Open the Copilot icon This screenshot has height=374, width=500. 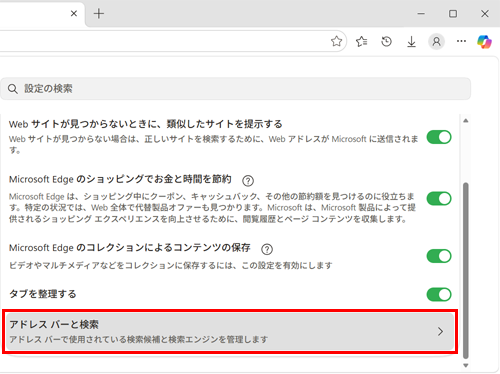click(x=484, y=42)
